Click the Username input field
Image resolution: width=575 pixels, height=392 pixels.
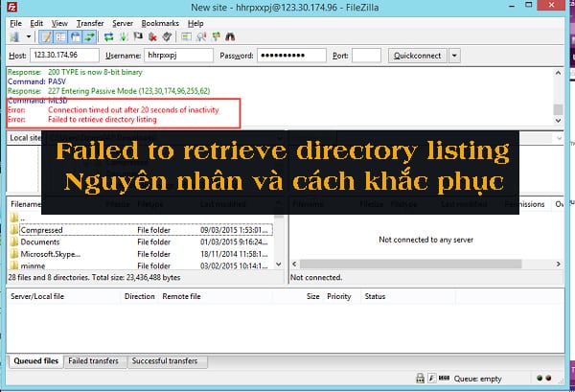click(178, 56)
